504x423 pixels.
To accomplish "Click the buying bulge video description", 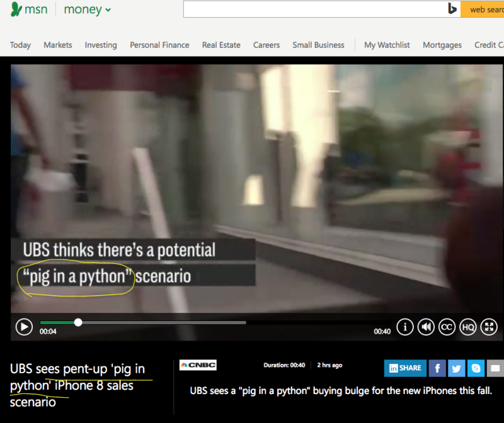I will pos(341,391).
